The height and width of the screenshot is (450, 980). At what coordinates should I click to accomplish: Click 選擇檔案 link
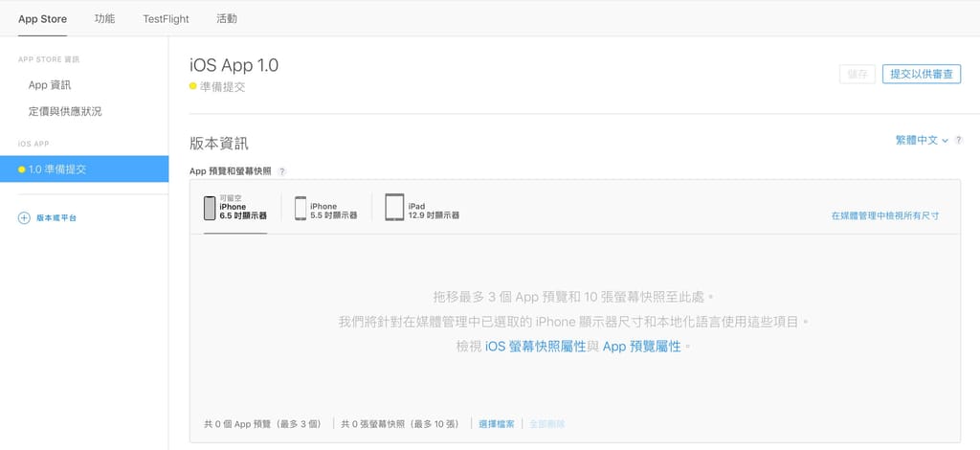pyautogui.click(x=497, y=424)
